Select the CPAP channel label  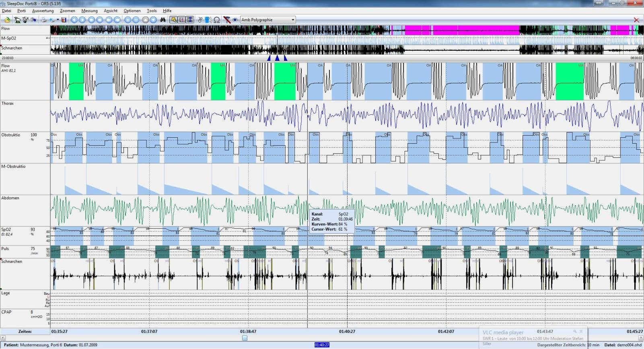tap(6, 312)
